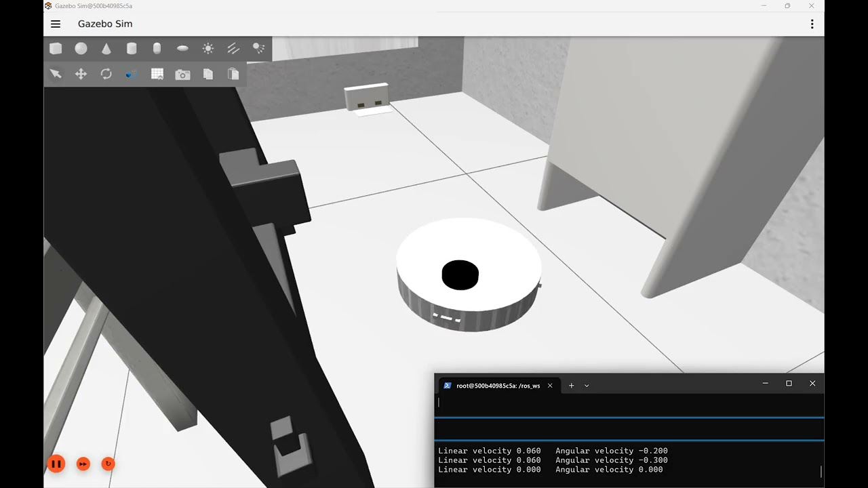
Task: Click the "Angular velocity -0.200" terminal text
Action: coord(612,451)
